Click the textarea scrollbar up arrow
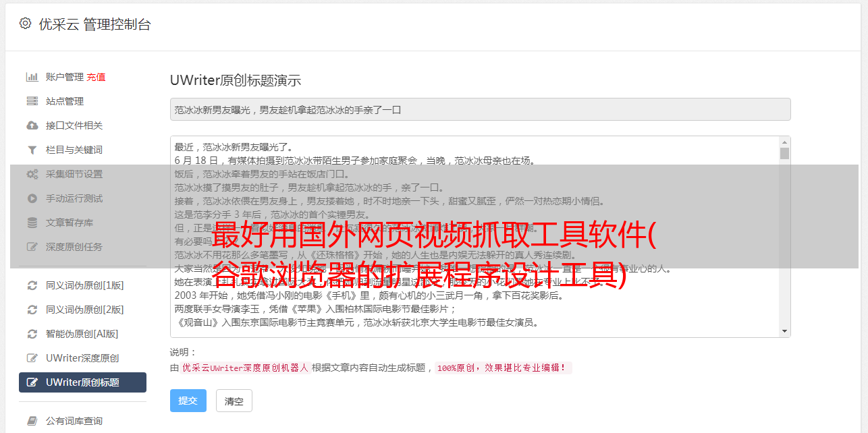The image size is (868, 433). pyautogui.click(x=784, y=142)
